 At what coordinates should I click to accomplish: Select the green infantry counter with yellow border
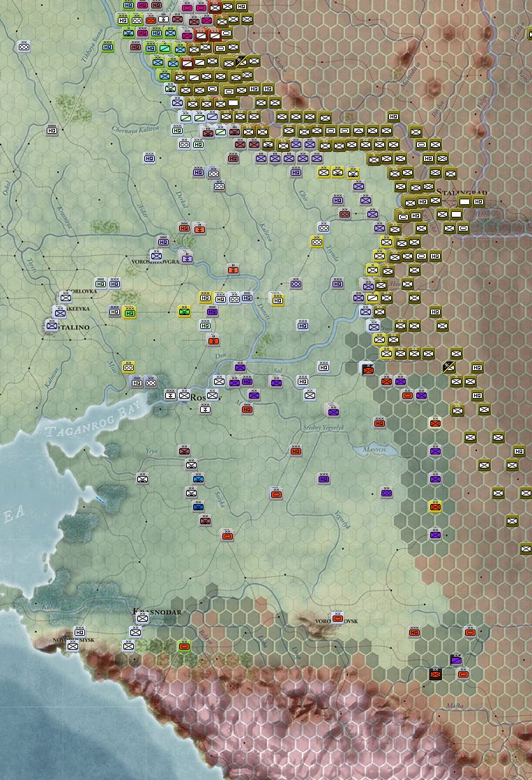click(x=185, y=312)
